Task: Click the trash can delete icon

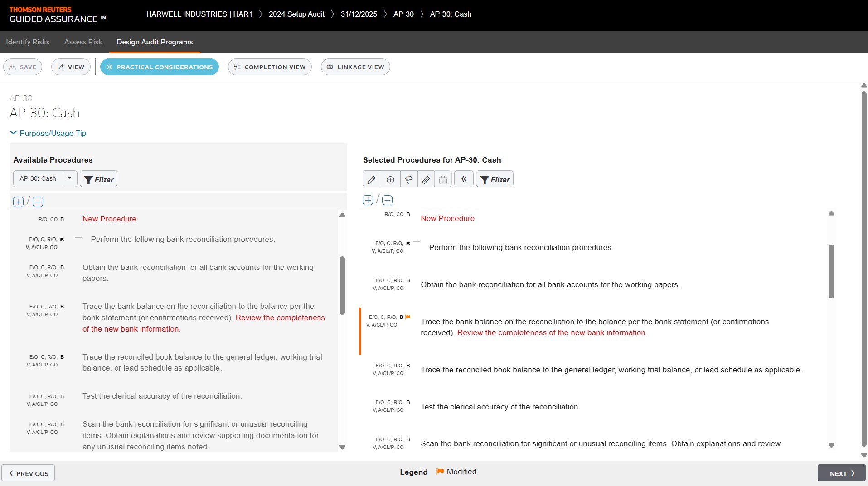Action: click(443, 179)
